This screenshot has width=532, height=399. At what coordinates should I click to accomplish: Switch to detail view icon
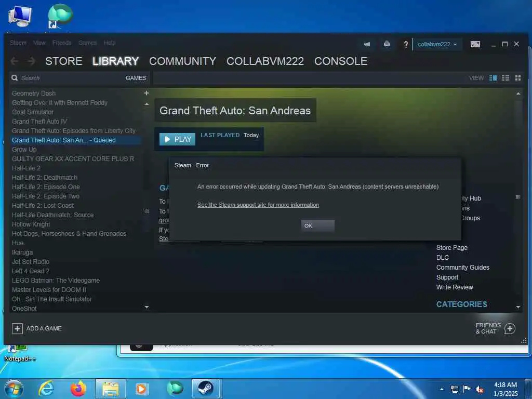click(x=493, y=78)
